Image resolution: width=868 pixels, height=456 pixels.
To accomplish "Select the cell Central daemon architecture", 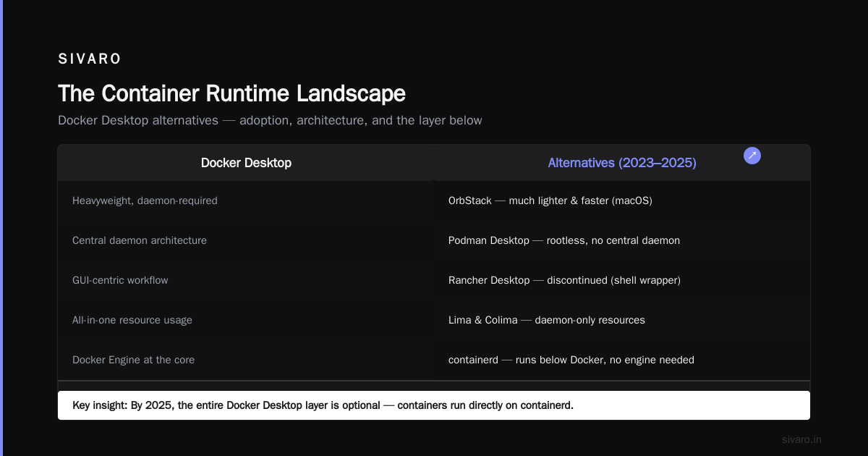I will (246, 240).
